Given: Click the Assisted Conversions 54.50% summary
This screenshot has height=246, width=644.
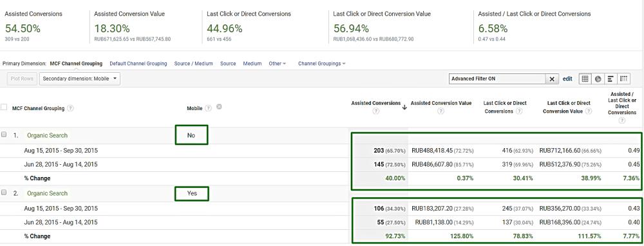Looking at the screenshot, I should pyautogui.click(x=23, y=29).
